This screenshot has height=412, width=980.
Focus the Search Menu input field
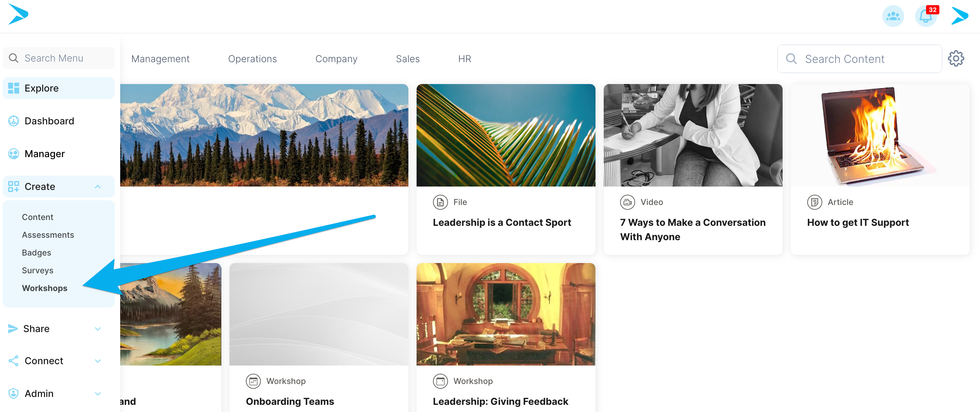(x=59, y=58)
